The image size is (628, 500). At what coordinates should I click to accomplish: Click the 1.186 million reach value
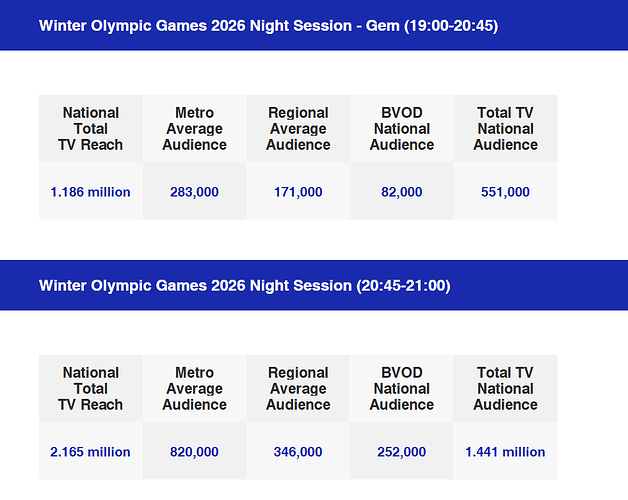(91, 192)
